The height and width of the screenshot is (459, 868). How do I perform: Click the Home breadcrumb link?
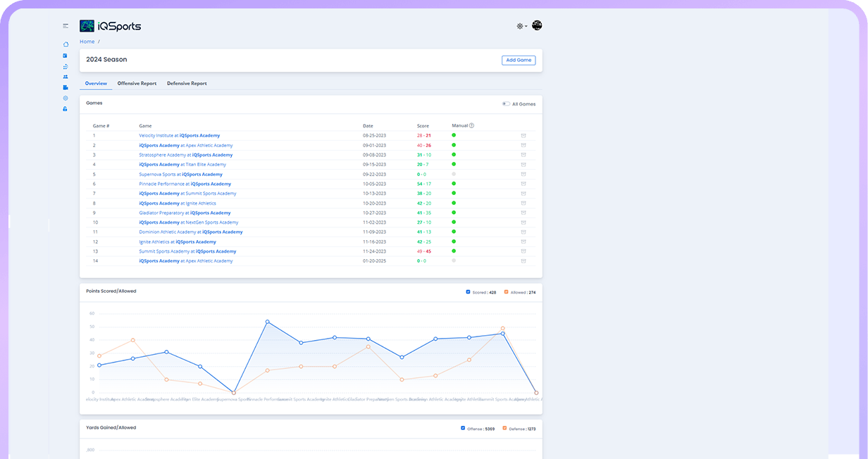pyautogui.click(x=87, y=42)
